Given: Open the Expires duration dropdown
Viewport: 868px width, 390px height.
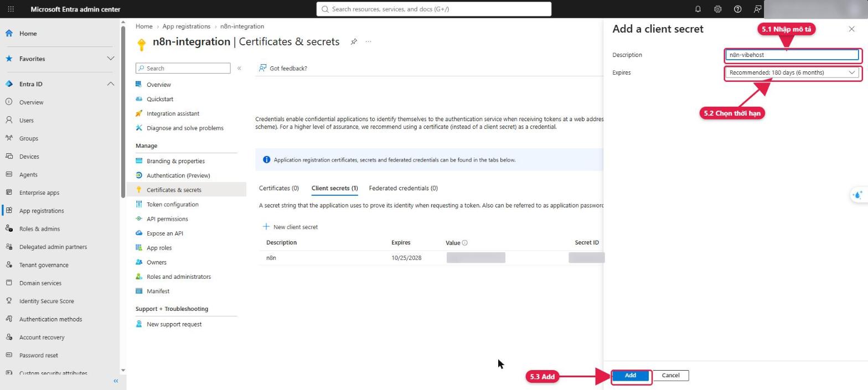Looking at the screenshot, I should (x=792, y=72).
